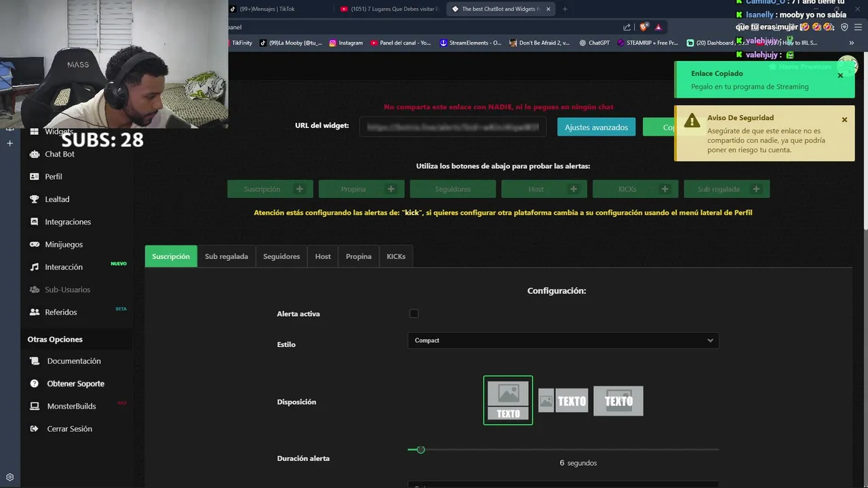Click the URL del widget field

[x=452, y=127]
